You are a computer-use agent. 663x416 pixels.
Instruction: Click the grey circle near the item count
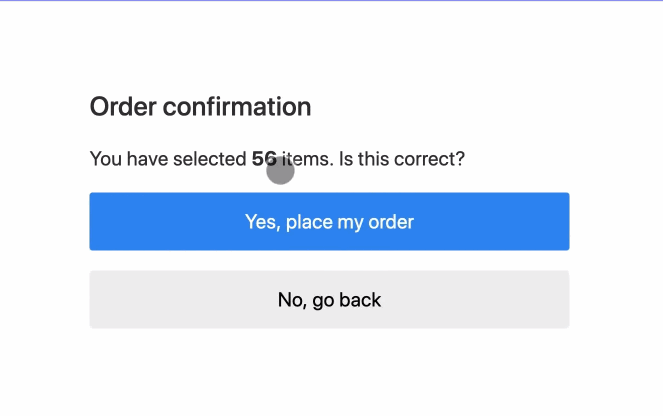280,171
